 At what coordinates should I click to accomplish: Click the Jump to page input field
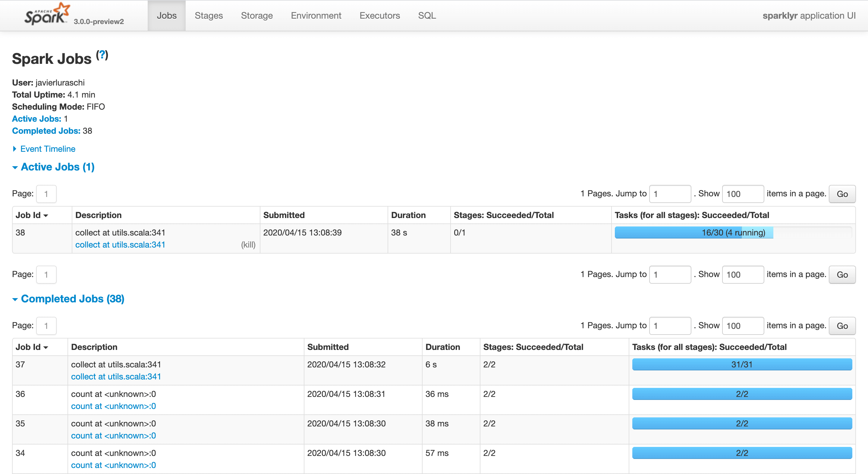click(x=671, y=194)
